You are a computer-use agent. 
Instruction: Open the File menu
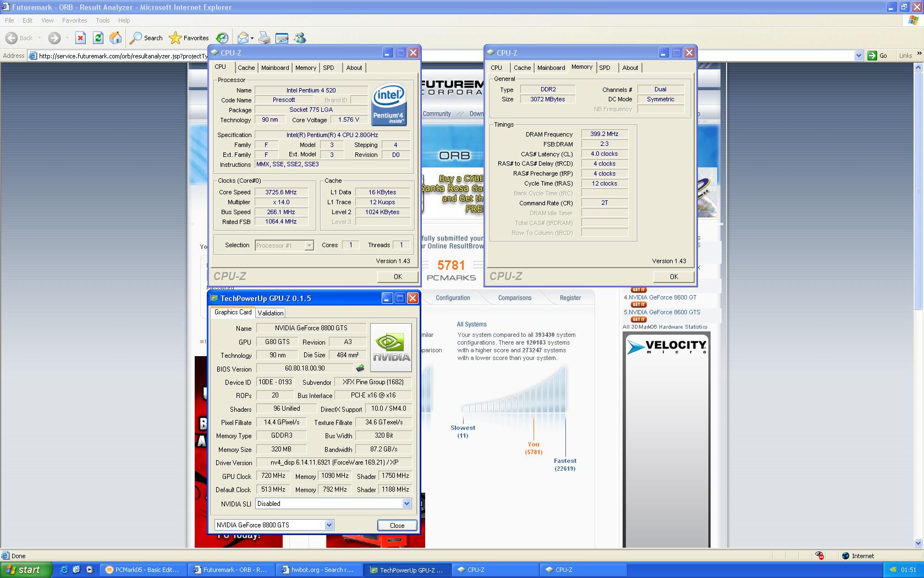pos(9,20)
